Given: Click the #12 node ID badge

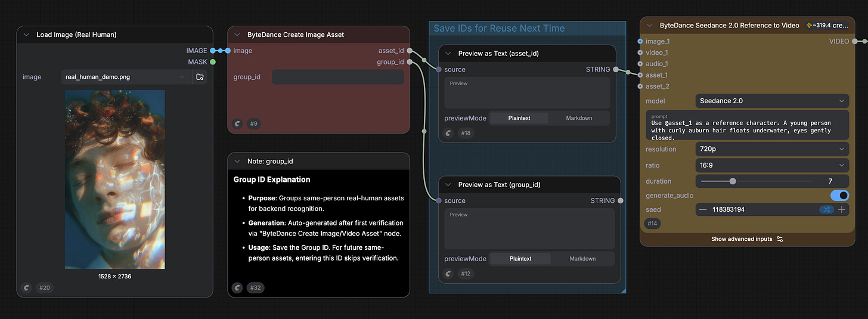Looking at the screenshot, I should 466,274.
